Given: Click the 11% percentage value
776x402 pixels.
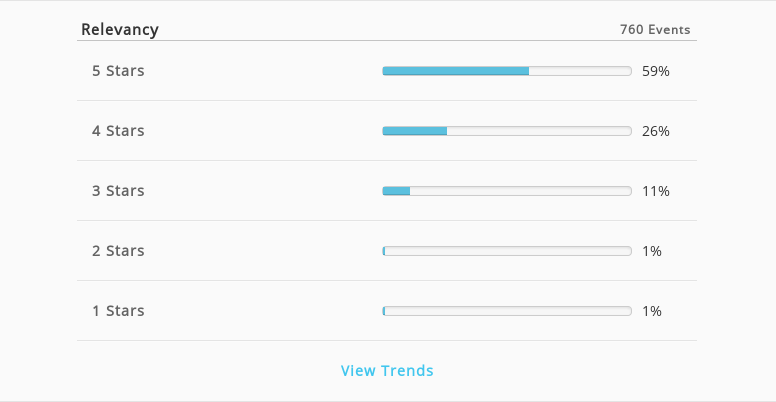Looking at the screenshot, I should coord(656,191).
